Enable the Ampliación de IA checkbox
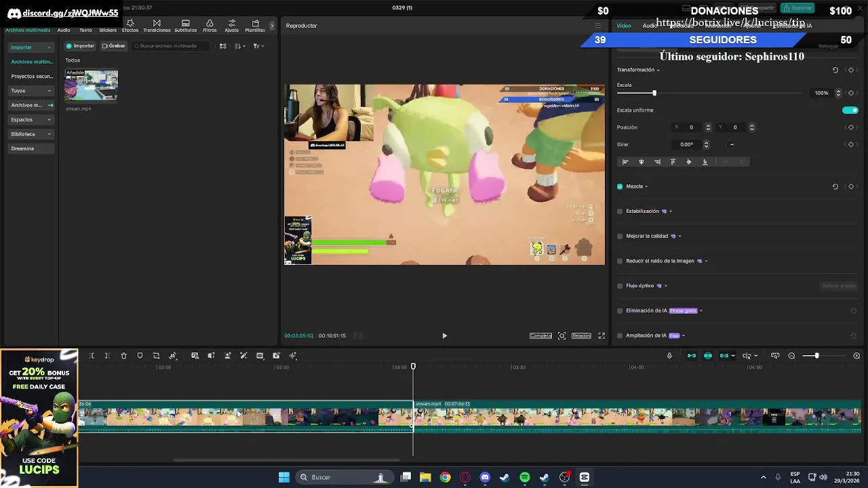 pos(620,335)
